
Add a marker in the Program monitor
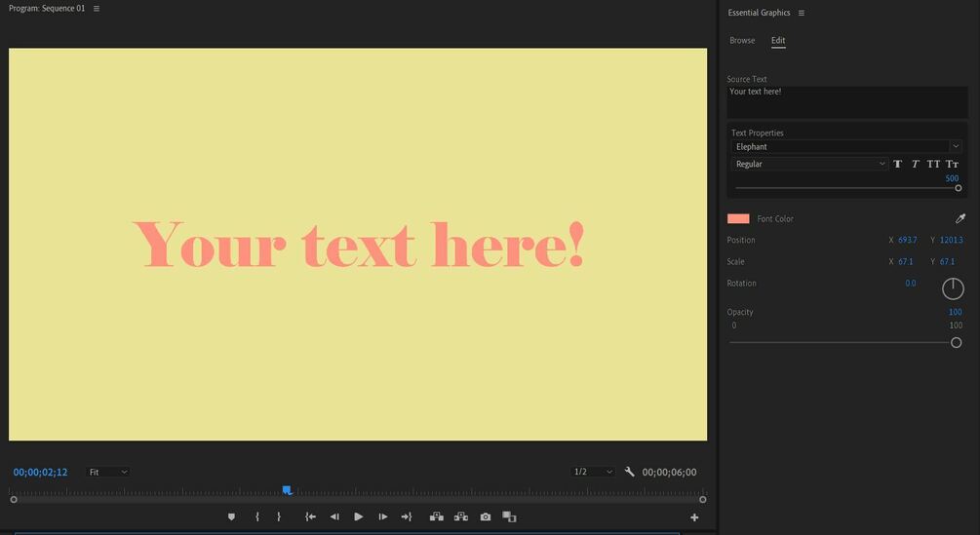(231, 516)
